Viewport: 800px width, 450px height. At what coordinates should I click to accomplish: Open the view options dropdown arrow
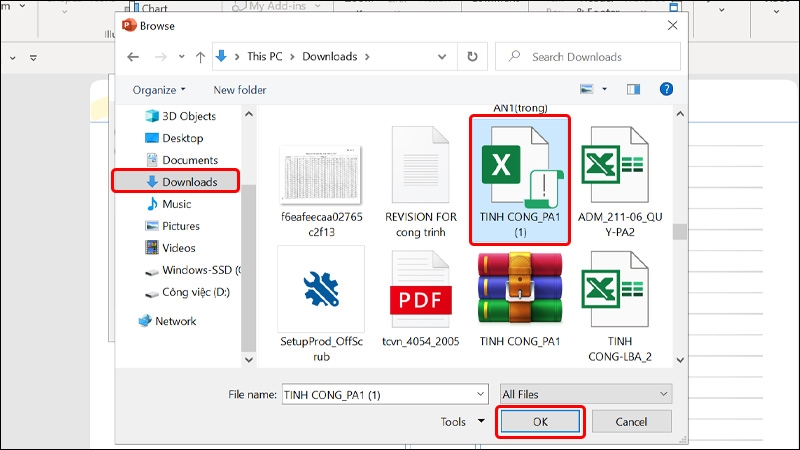(605, 89)
